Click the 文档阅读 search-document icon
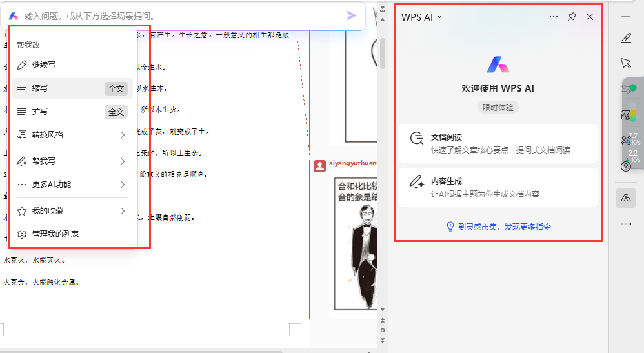Screen dimensions: 644x353 [417, 138]
